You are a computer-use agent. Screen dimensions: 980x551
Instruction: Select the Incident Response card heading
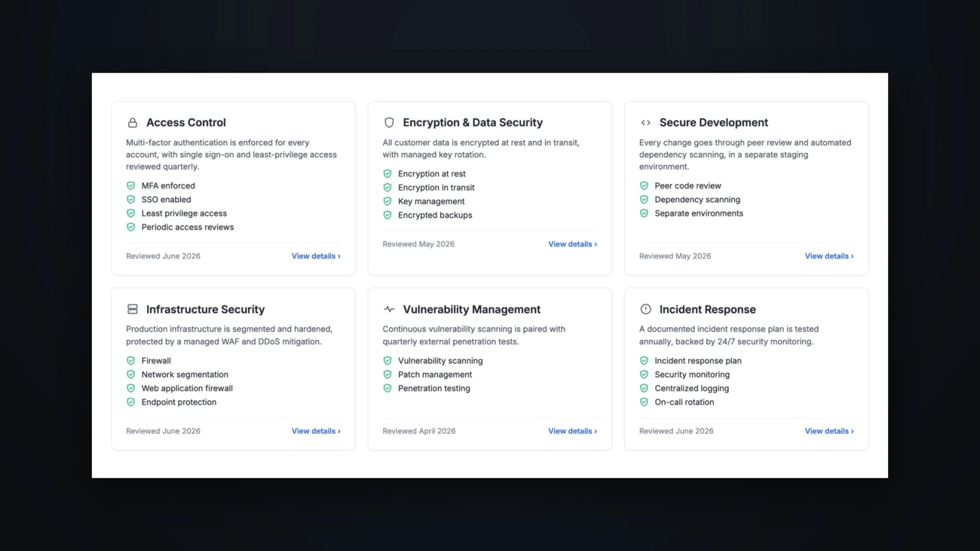[708, 309]
